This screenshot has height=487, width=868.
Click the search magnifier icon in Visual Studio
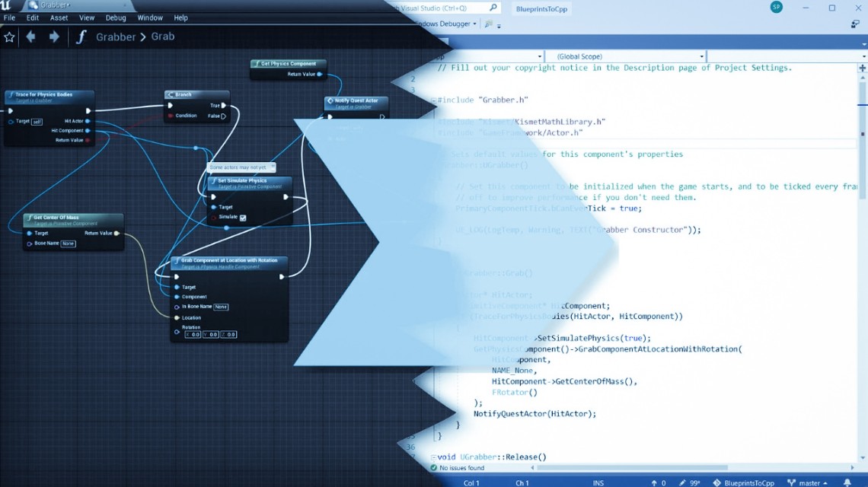pos(493,8)
